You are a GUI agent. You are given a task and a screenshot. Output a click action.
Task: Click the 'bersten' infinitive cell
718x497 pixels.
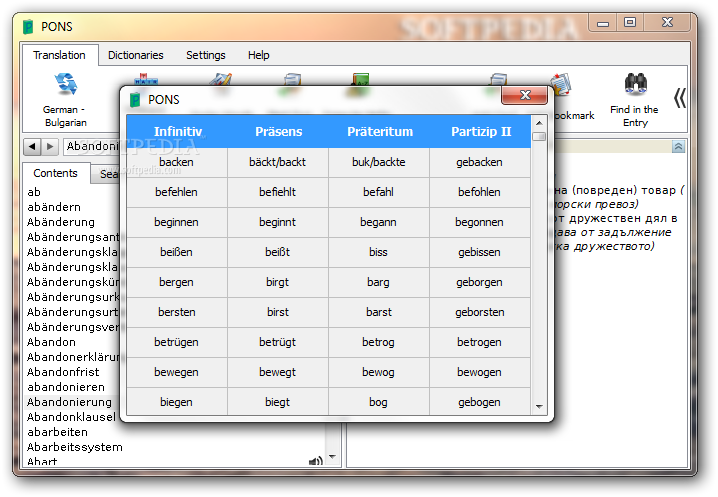(x=177, y=312)
